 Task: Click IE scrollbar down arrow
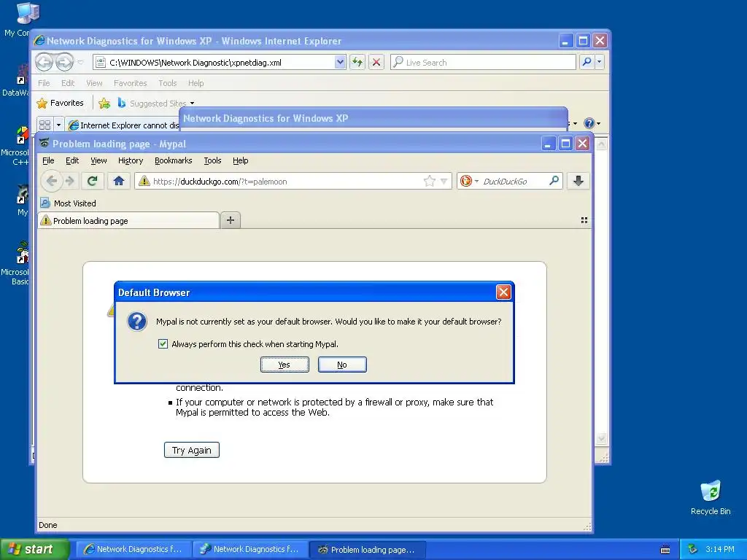click(601, 437)
